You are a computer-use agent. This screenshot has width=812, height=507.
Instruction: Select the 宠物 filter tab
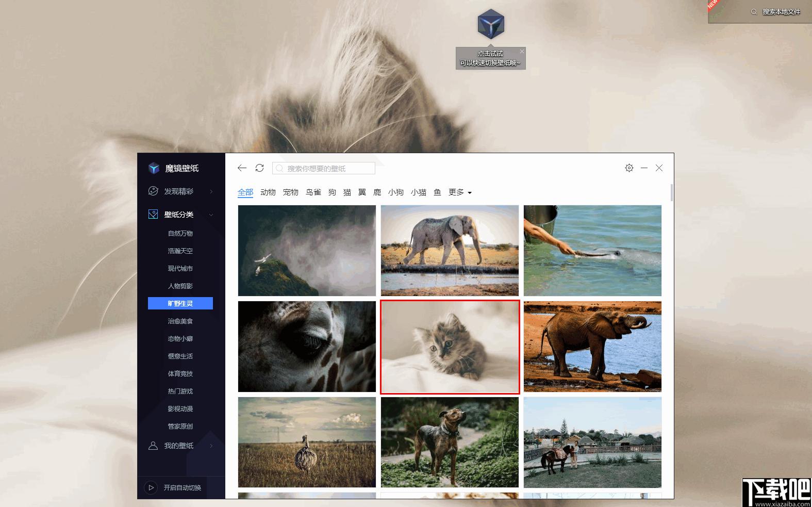coord(291,192)
